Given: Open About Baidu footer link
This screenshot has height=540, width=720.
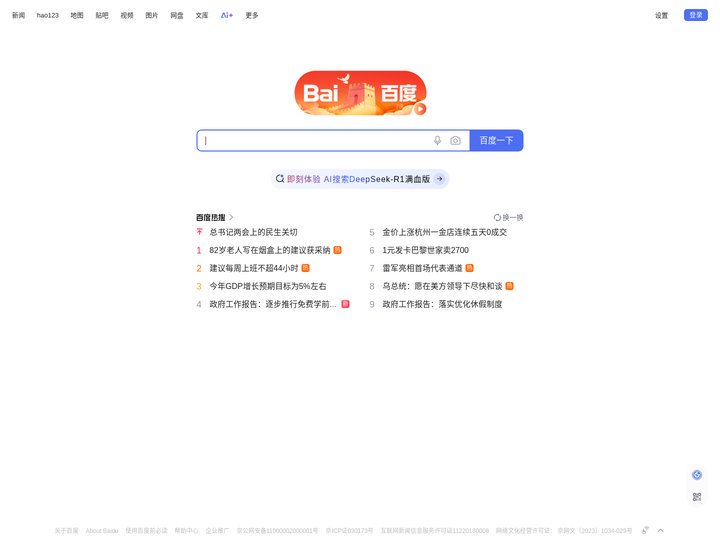Looking at the screenshot, I should [102, 531].
